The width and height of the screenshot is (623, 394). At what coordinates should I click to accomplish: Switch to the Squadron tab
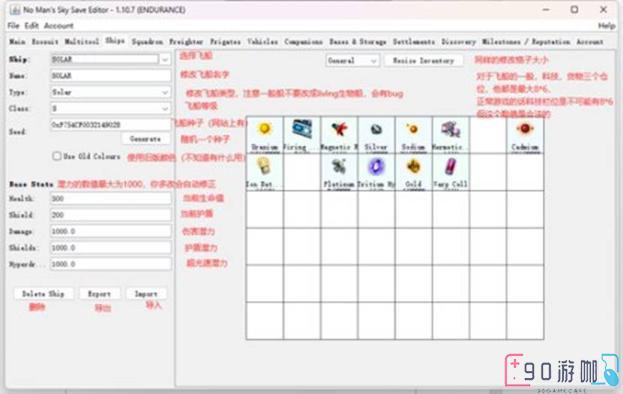[147, 42]
